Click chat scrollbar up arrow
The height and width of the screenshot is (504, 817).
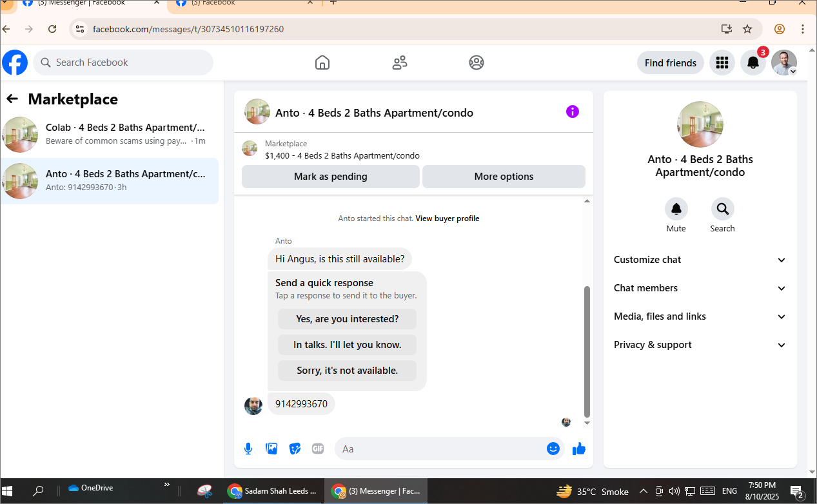(587, 202)
